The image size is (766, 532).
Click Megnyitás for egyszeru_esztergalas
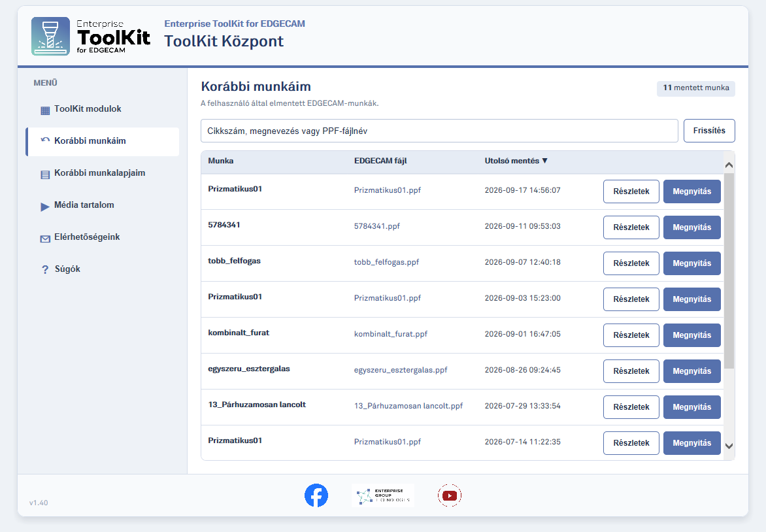691,371
